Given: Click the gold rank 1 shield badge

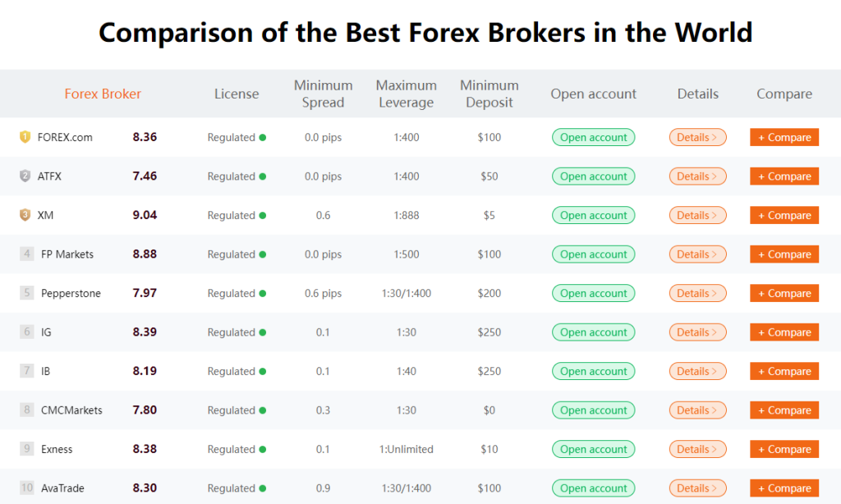Looking at the screenshot, I should (25, 137).
